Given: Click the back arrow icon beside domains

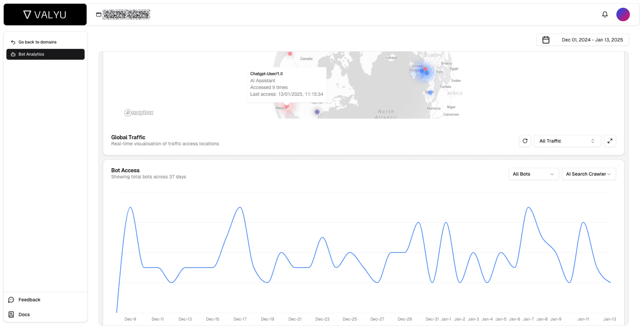Looking at the screenshot, I should pos(13,42).
